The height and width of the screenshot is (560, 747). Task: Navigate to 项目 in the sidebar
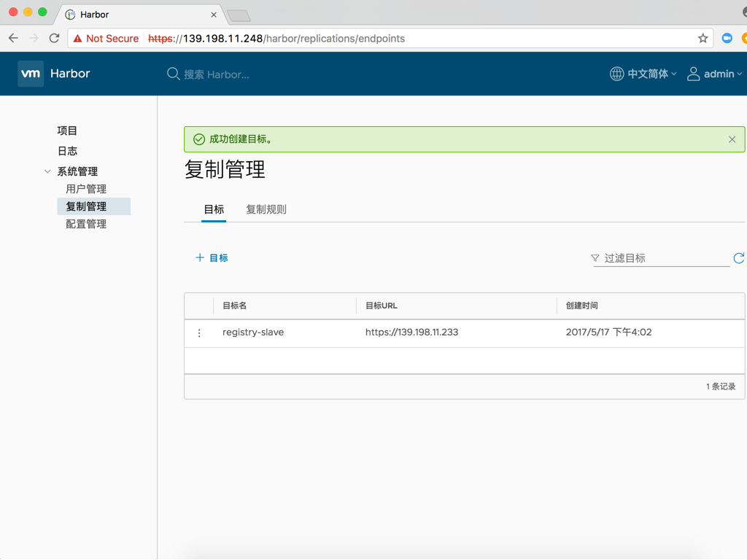click(67, 130)
